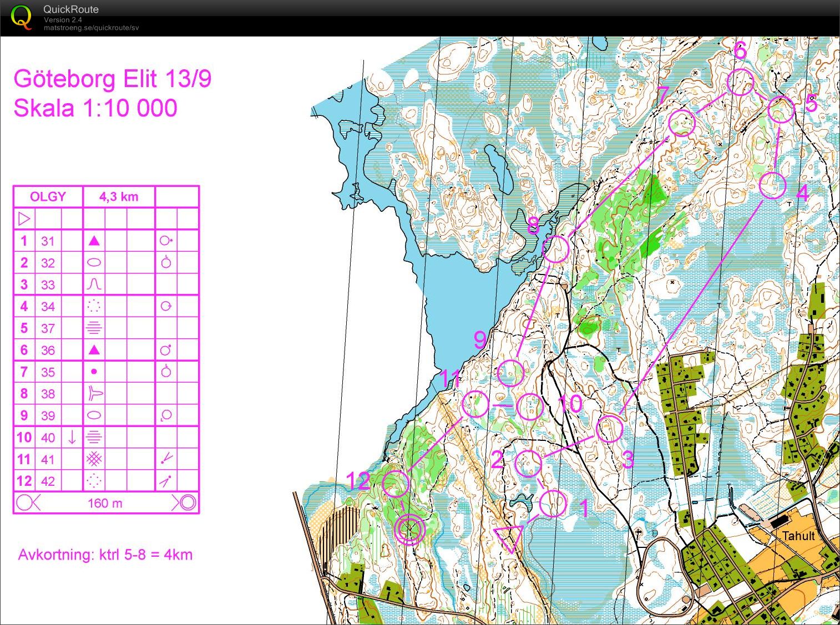The width and height of the screenshot is (840, 625).
Task: Click control code 38 in the table
Action: [x=48, y=394]
